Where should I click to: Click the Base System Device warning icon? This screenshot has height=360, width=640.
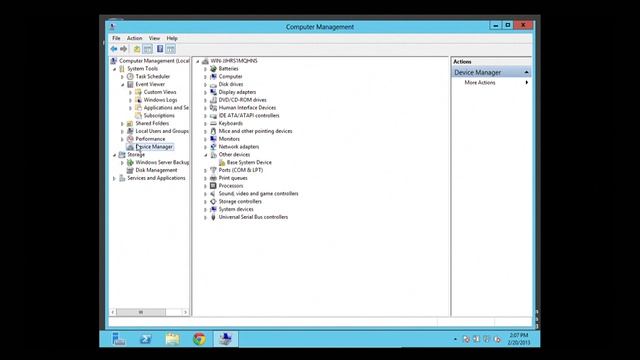[222, 162]
